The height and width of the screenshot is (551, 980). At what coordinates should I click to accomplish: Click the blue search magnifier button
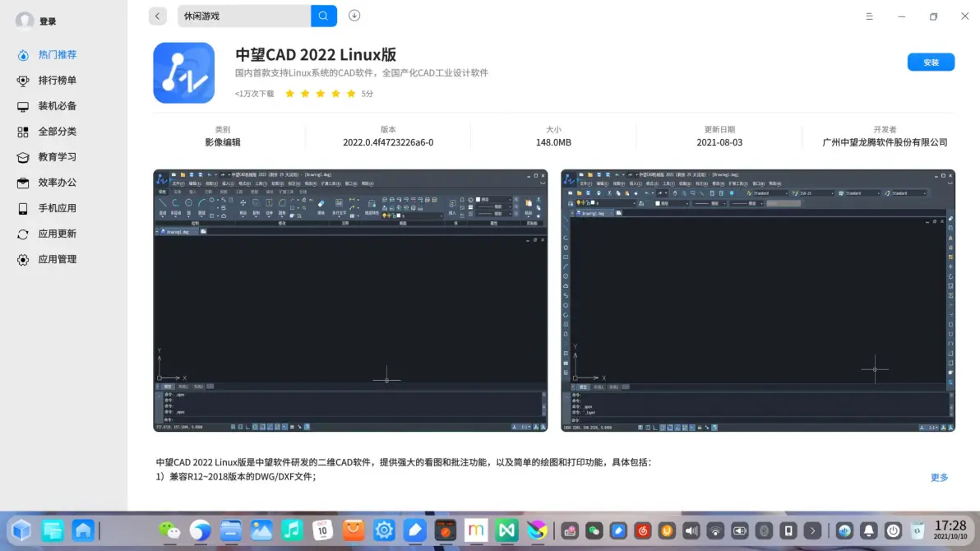point(323,16)
